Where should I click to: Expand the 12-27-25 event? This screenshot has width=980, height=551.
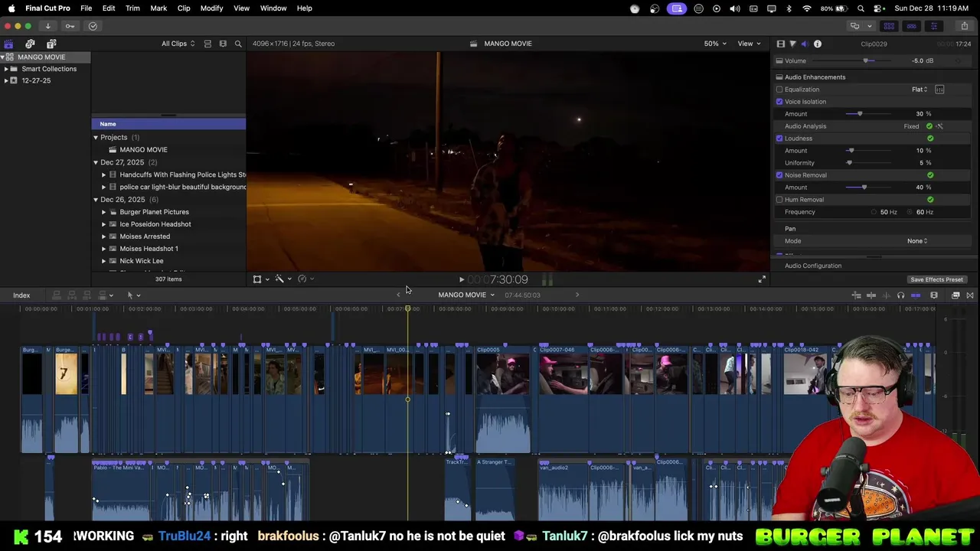coord(6,80)
